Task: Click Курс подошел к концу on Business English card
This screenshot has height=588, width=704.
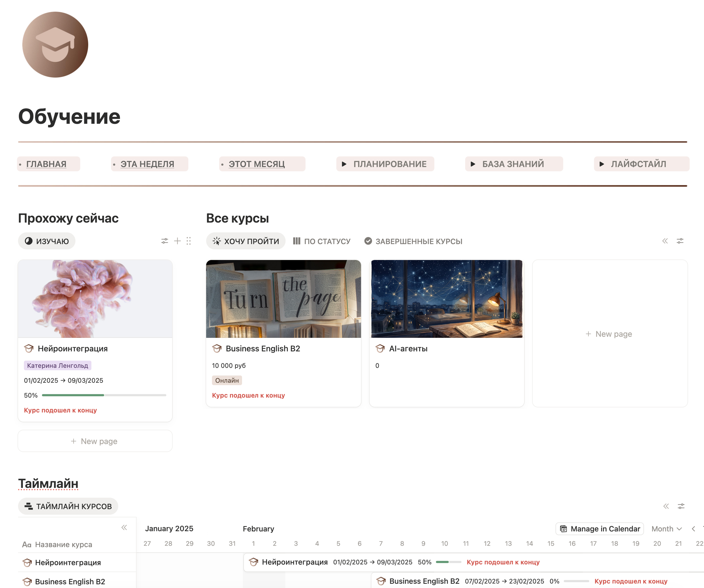Action: coord(248,395)
